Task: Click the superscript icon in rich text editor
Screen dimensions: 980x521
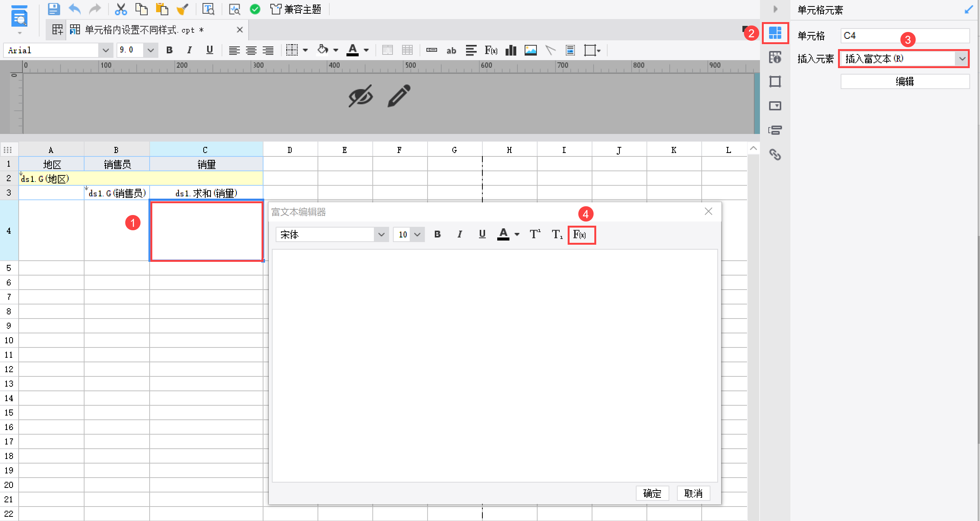Action: click(x=535, y=234)
